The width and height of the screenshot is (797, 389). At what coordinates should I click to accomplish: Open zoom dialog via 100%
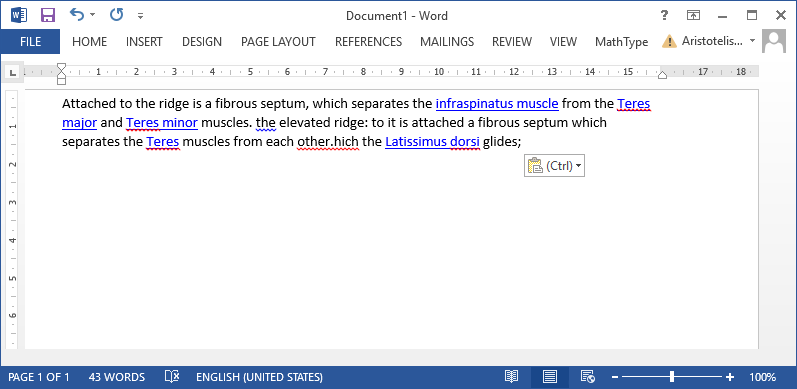(762, 377)
